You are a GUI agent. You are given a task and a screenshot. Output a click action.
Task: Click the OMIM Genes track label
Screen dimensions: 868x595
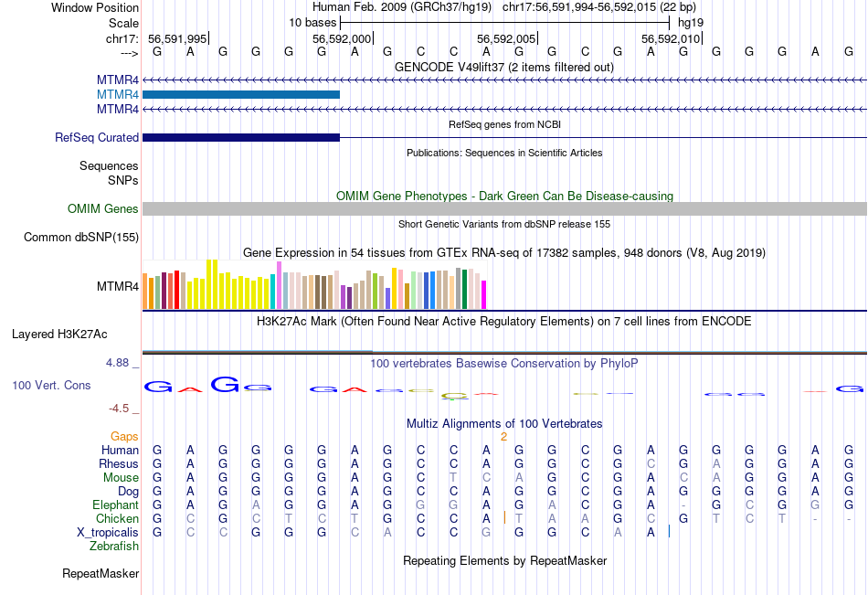click(x=102, y=209)
